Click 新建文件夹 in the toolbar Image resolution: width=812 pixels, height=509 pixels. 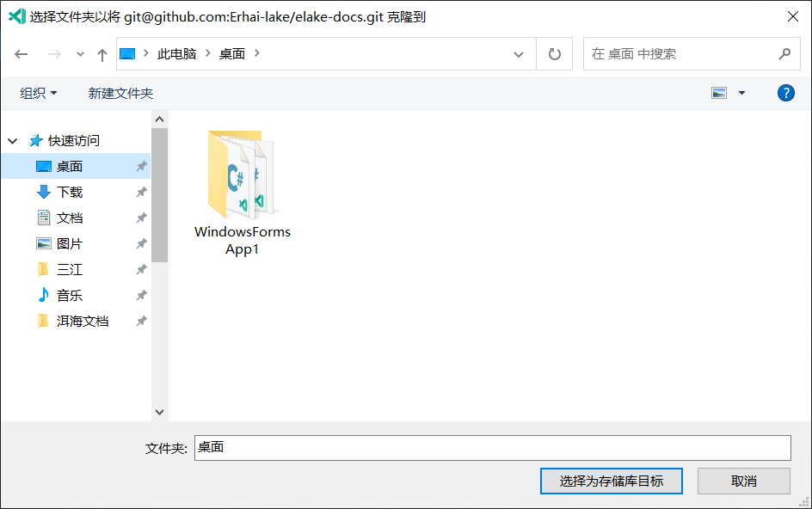coord(120,93)
